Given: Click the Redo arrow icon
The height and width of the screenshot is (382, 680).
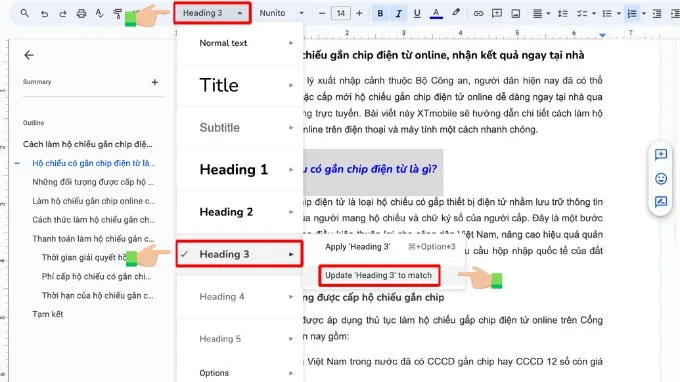Looking at the screenshot, I should point(63,13).
